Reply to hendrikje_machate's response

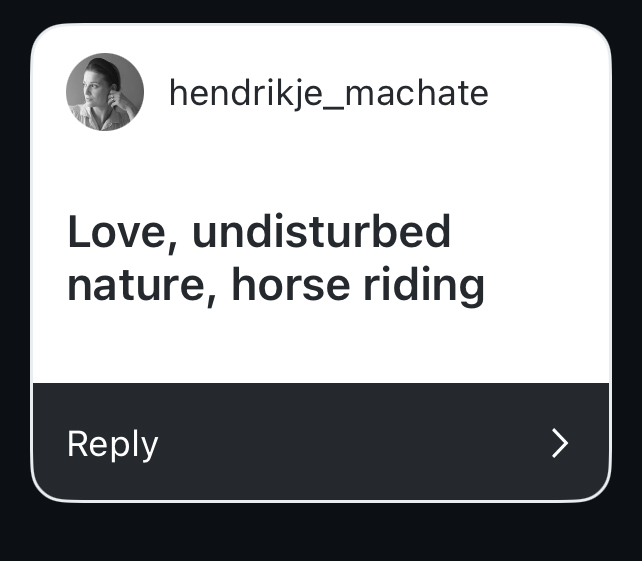tap(113, 443)
